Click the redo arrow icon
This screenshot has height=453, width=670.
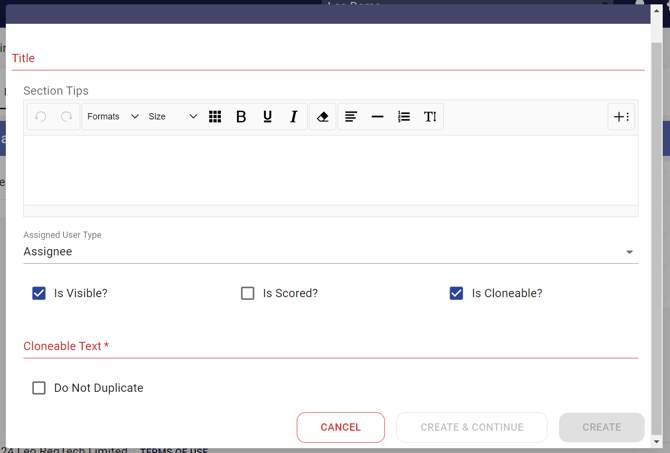tap(66, 117)
